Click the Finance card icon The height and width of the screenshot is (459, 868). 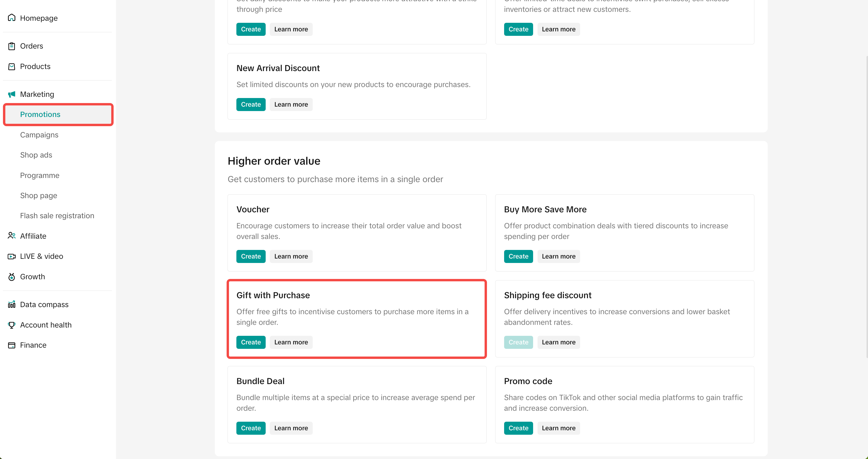(x=12, y=345)
